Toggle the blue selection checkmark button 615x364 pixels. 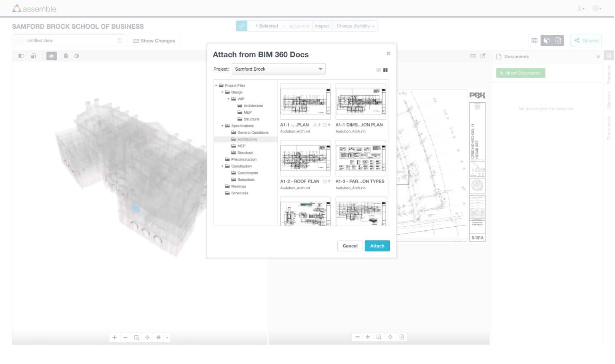(x=241, y=26)
